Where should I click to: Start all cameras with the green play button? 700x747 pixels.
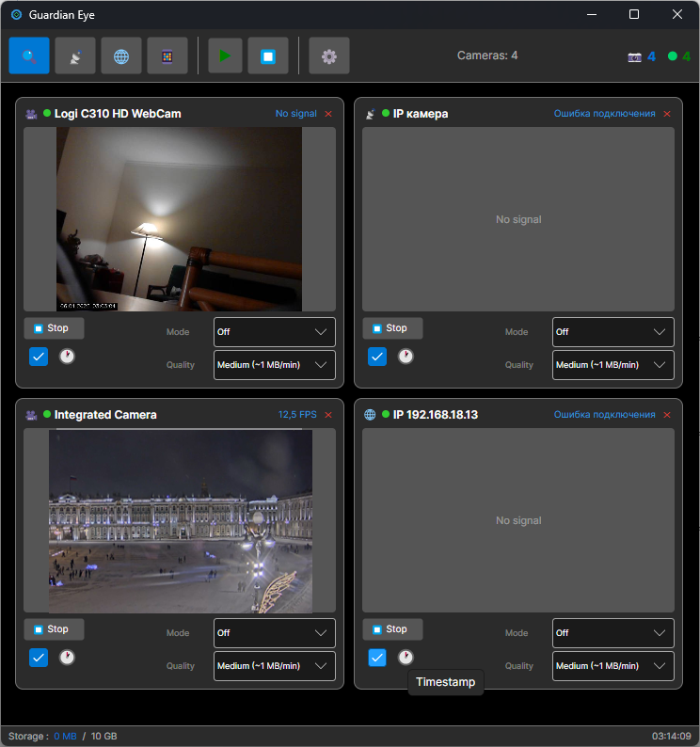point(225,56)
